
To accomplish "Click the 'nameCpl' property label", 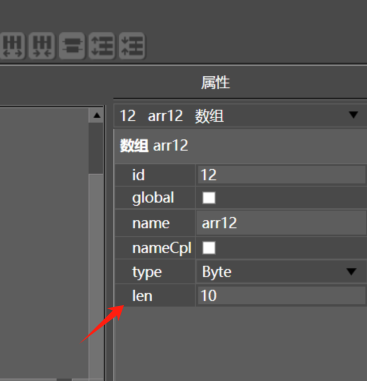I will pos(162,248).
